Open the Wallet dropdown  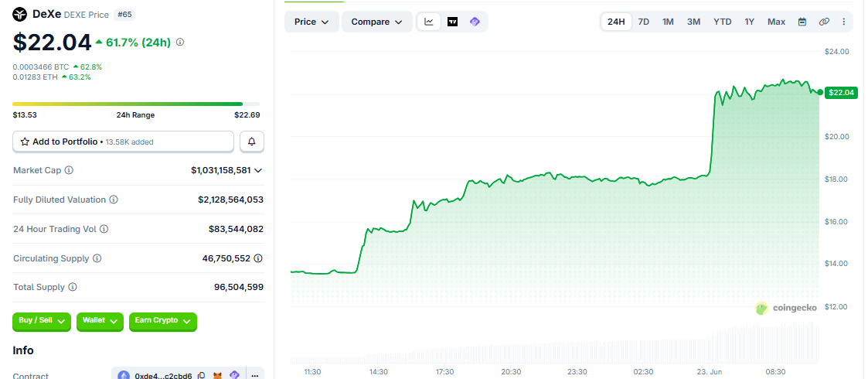(100, 321)
